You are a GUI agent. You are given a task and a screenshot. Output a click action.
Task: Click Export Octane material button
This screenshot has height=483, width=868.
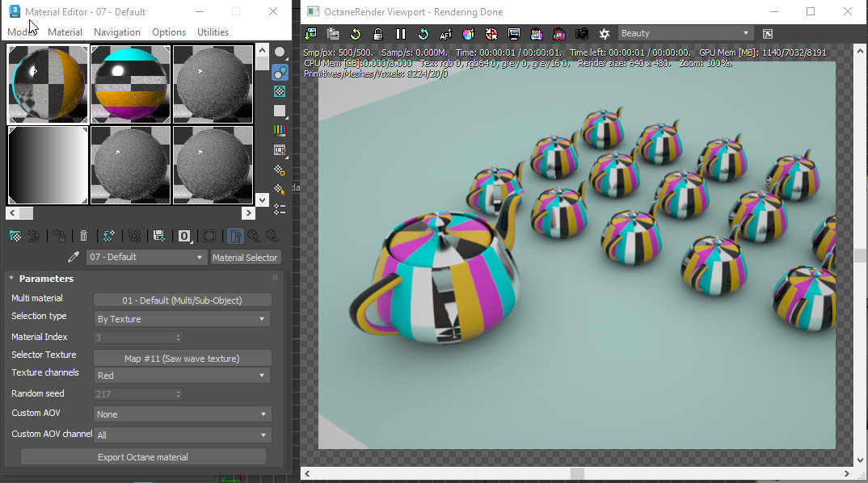(143, 457)
